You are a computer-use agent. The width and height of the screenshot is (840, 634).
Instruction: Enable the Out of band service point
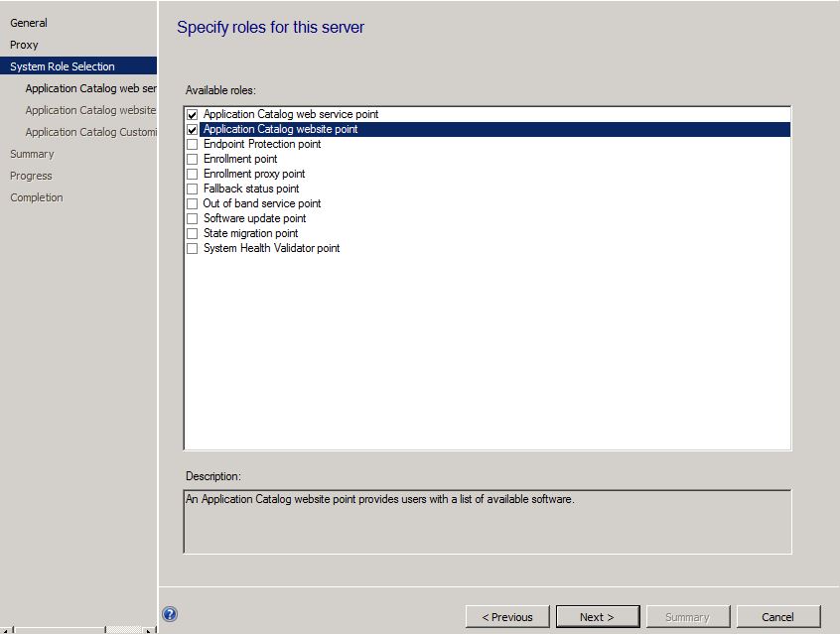(x=192, y=203)
